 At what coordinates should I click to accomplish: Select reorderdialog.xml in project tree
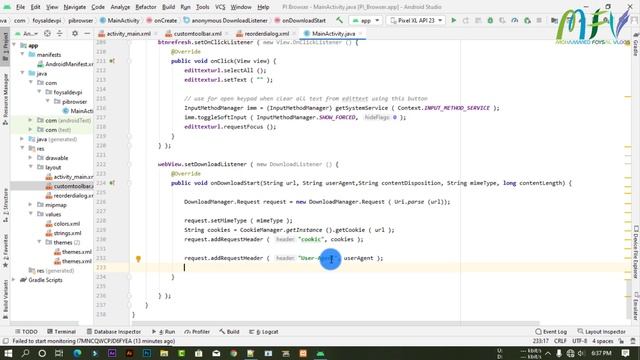click(69, 196)
